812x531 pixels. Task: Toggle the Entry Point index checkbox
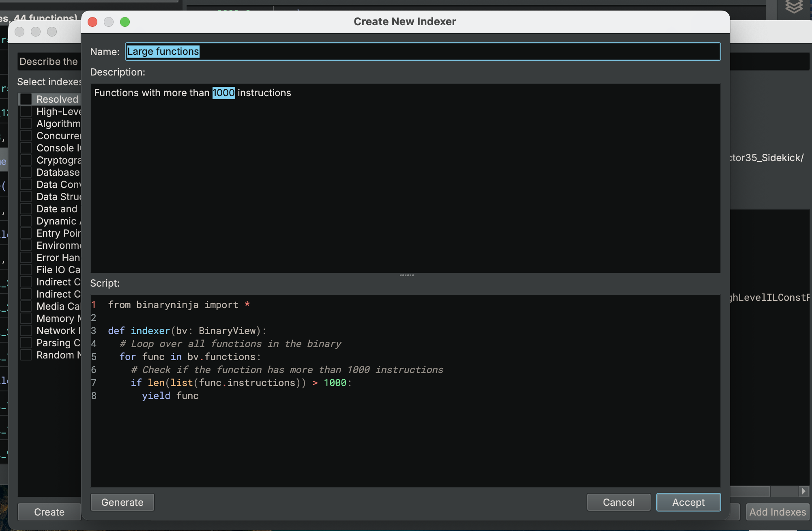click(26, 233)
